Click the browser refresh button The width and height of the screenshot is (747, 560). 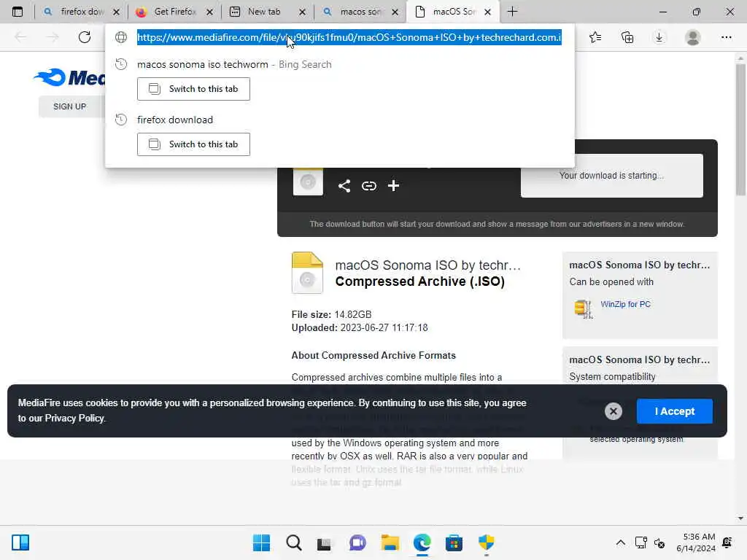pos(85,37)
